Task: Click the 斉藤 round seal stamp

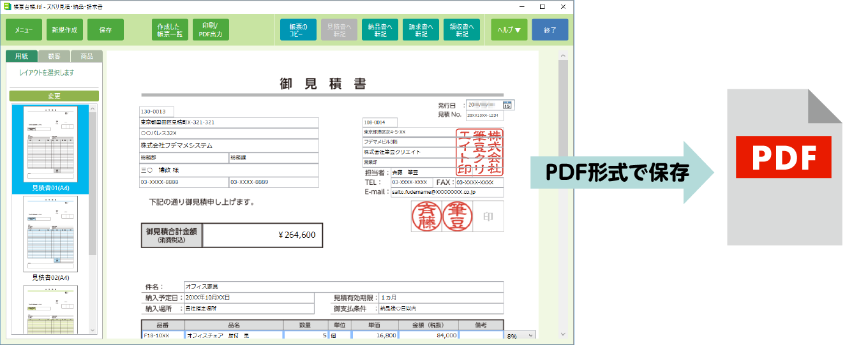Action: [426, 217]
